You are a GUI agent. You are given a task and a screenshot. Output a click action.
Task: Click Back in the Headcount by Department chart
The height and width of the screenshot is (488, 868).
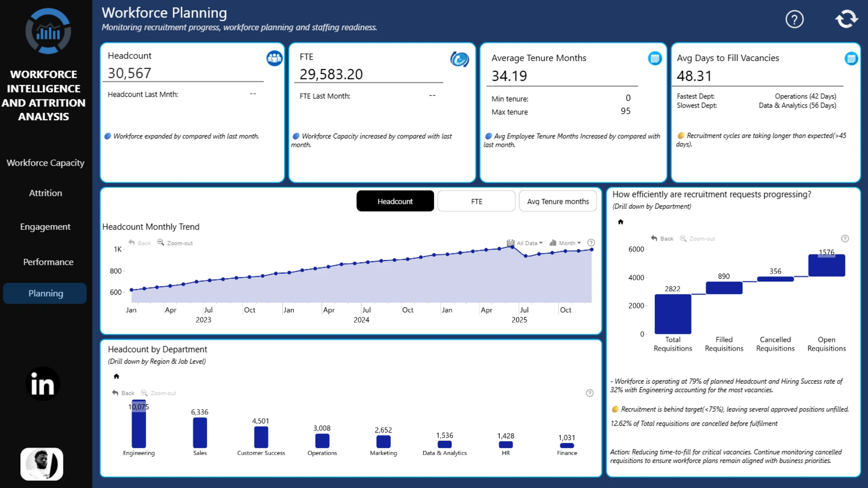click(123, 393)
